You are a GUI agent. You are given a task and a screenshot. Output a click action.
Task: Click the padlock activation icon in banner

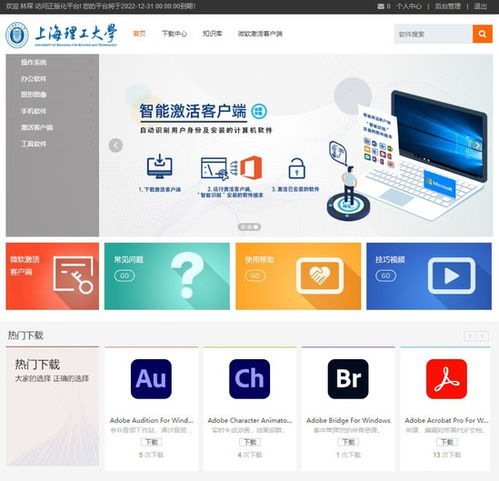297,168
